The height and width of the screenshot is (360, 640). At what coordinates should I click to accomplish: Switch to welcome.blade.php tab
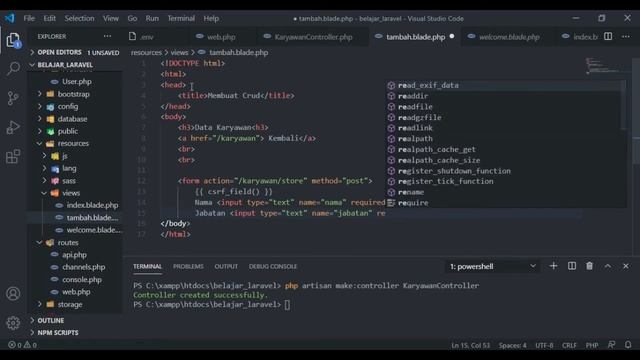(509, 37)
